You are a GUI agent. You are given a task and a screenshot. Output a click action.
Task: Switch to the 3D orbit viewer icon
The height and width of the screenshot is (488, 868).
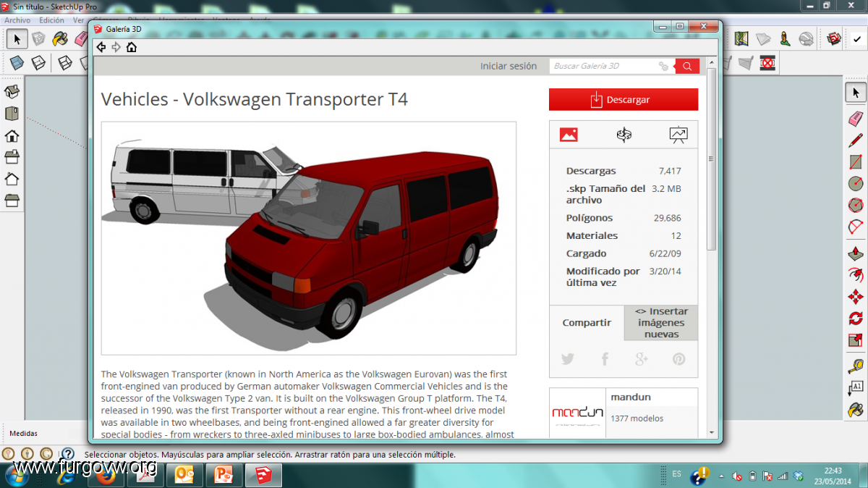tap(624, 134)
